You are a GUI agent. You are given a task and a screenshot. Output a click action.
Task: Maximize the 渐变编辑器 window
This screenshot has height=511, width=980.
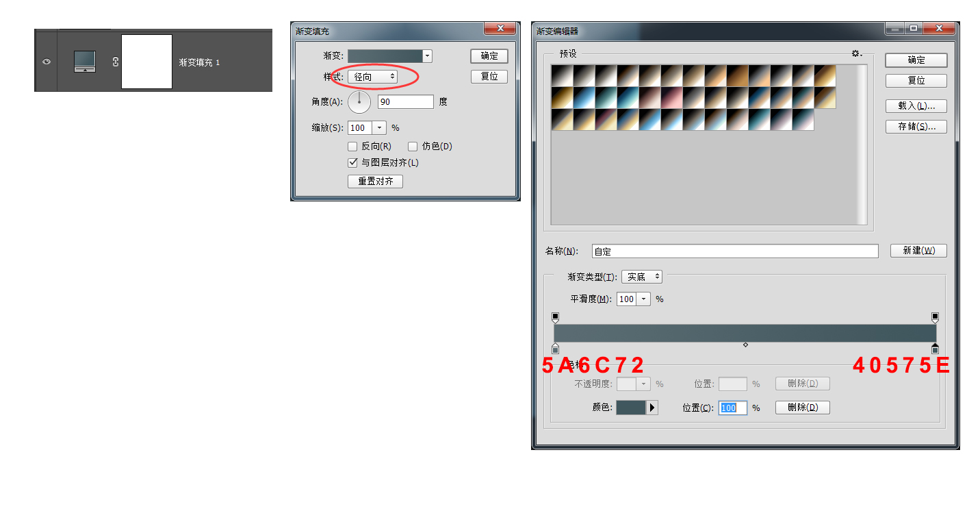point(912,28)
